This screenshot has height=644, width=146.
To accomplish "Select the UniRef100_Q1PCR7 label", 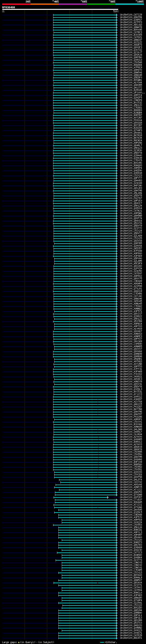I will (131, 497).
